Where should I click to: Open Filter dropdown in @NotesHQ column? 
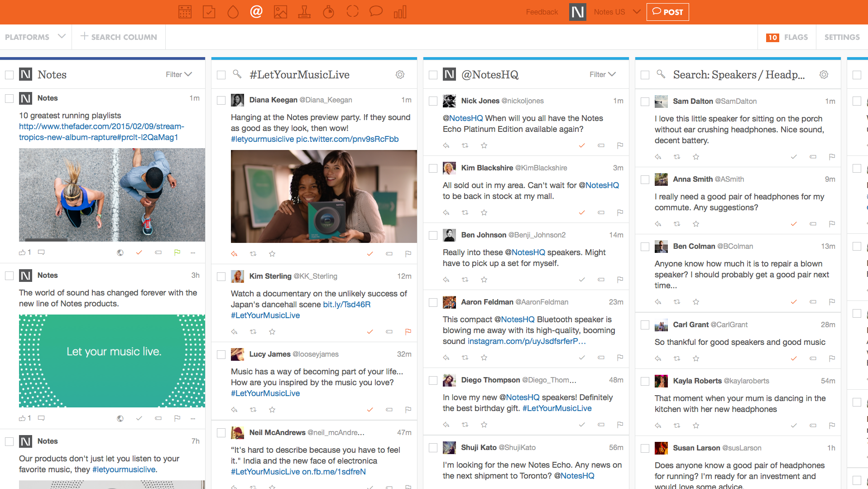pos(602,75)
